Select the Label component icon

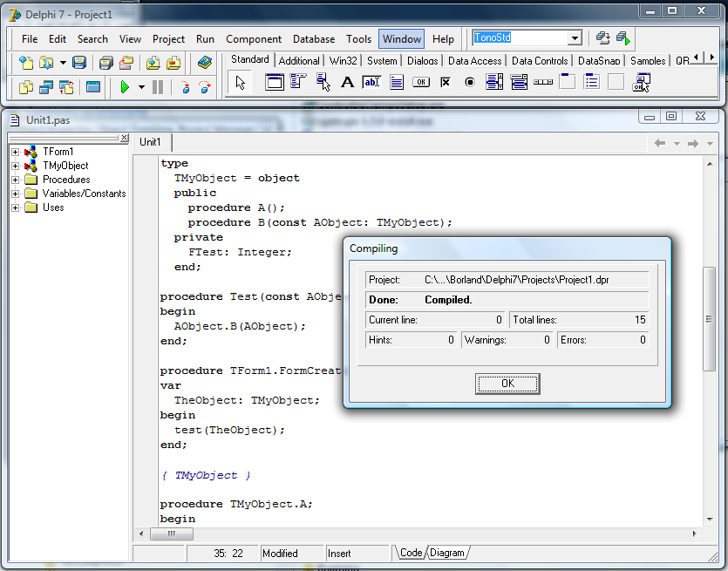(347, 83)
